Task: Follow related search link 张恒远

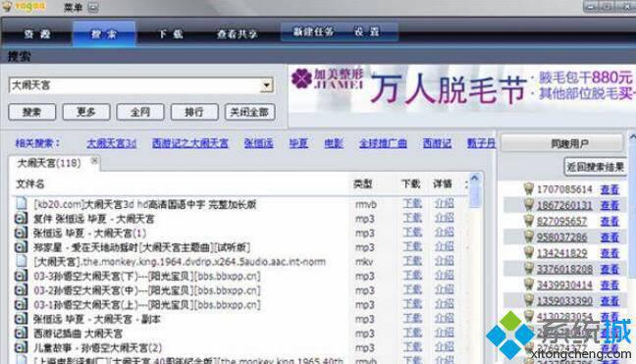Action: click(x=258, y=143)
